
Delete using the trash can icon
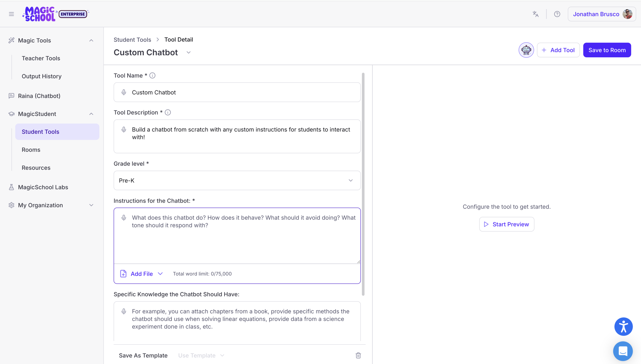coord(358,355)
